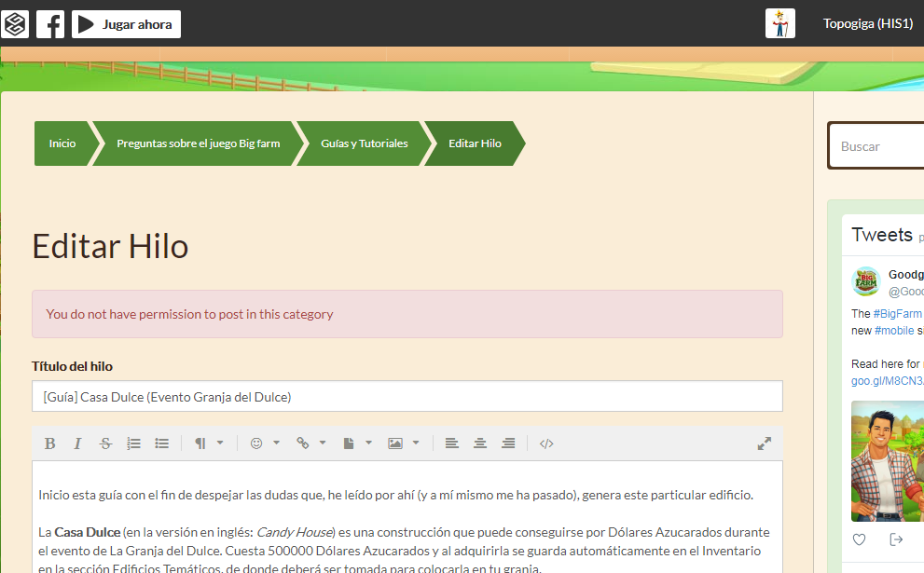
Task: Toggle bold formatting in editor
Action: point(50,443)
